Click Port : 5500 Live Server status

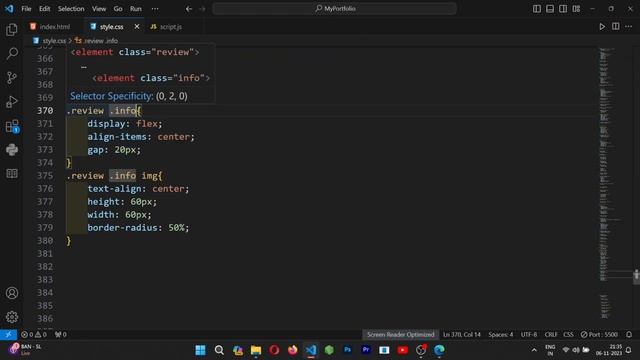point(599,335)
